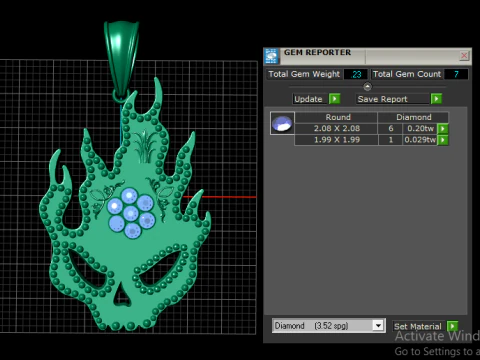Click the Update label button
Image resolution: width=480 pixels, height=360 pixels.
[309, 99]
